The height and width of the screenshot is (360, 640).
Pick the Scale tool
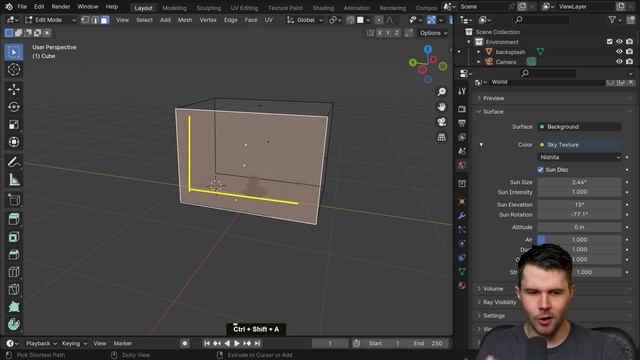13,124
